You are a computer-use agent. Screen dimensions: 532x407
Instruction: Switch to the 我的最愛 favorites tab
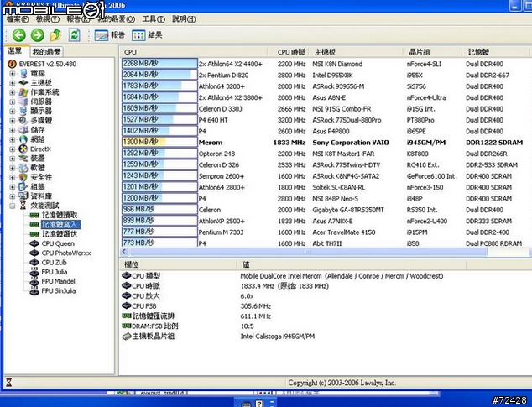(46, 52)
